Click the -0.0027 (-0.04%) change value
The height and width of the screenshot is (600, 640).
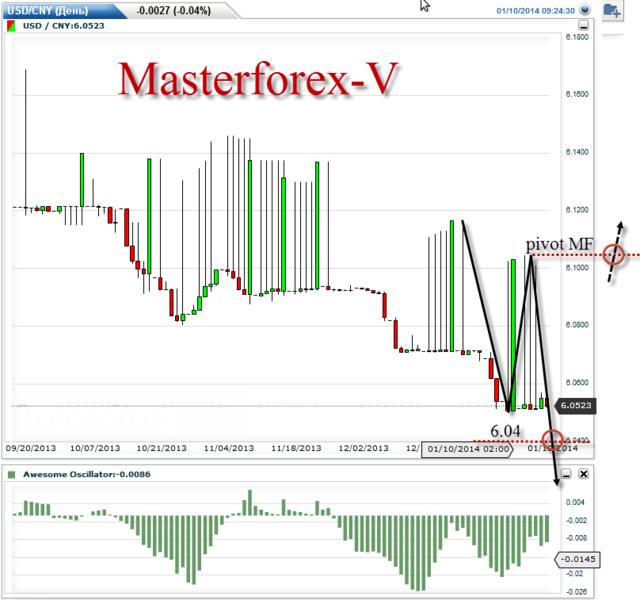(174, 11)
